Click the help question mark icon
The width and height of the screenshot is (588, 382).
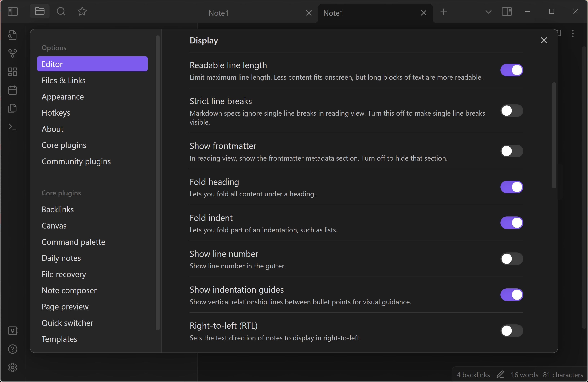coord(12,348)
